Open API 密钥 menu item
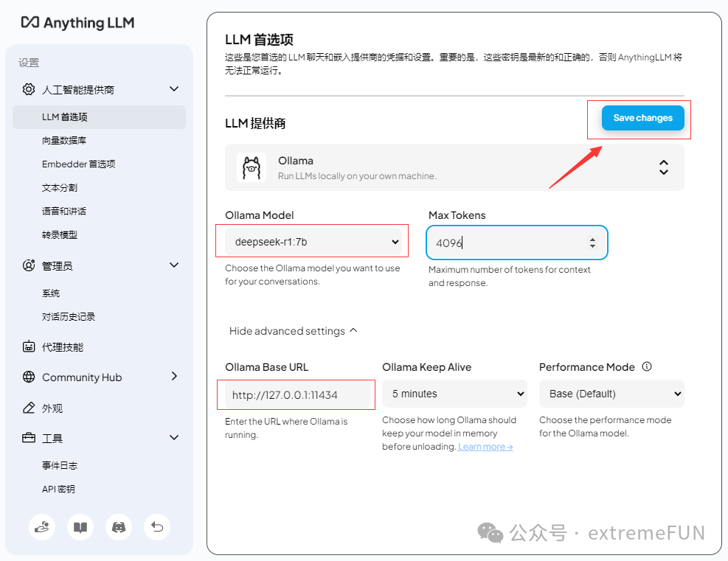Screen dimensions: 728x561 coord(58,489)
